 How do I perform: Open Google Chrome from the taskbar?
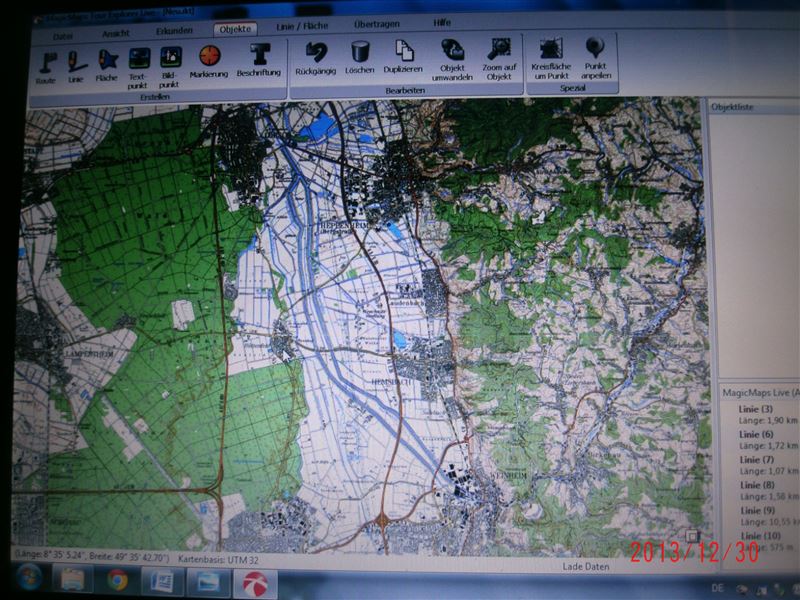(117, 579)
